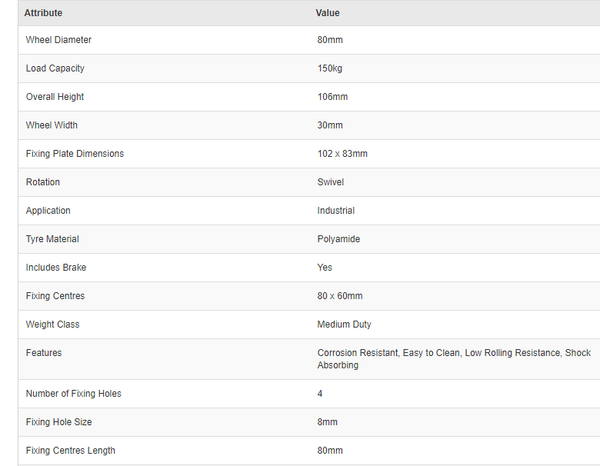Click the Medium Duty value
Image resolution: width=600 pixels, height=466 pixels.
tap(344, 325)
